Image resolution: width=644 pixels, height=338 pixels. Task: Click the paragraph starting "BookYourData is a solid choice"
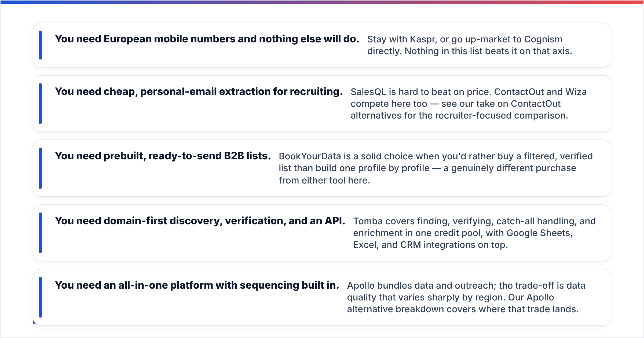tap(436, 168)
